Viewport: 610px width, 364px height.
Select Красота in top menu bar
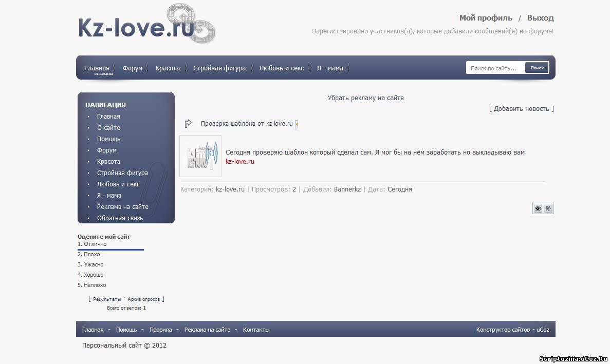[168, 68]
